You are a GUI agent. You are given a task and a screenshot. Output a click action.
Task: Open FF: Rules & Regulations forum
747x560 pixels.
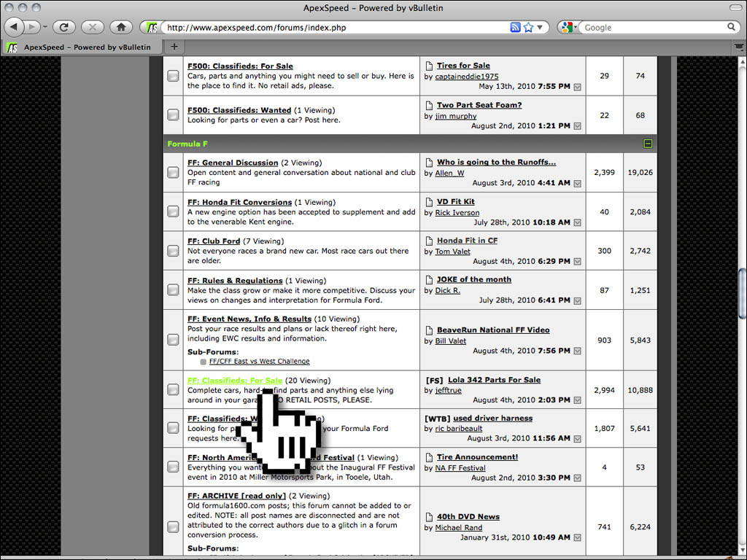[235, 281]
